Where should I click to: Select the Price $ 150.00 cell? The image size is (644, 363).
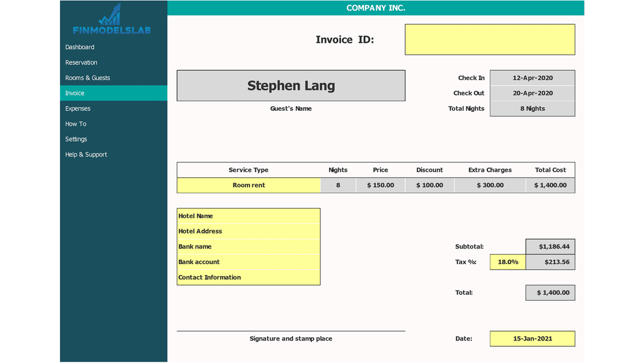point(380,185)
